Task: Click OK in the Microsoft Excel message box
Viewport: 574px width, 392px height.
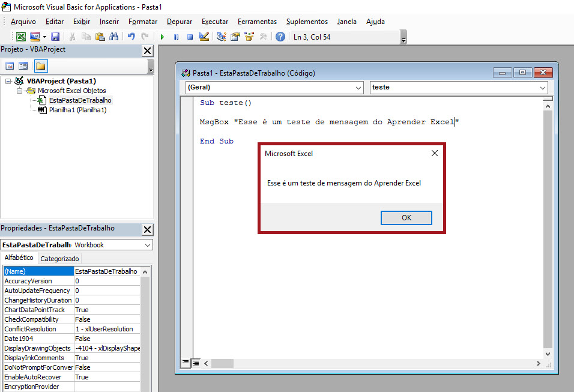Action: tap(406, 218)
